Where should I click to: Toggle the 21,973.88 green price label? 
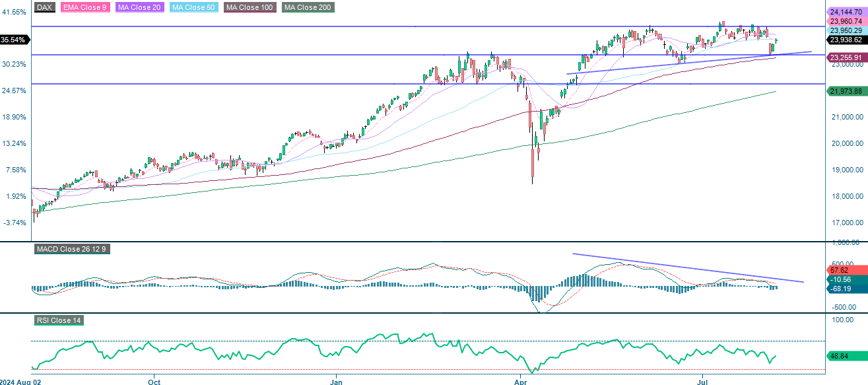click(844, 90)
